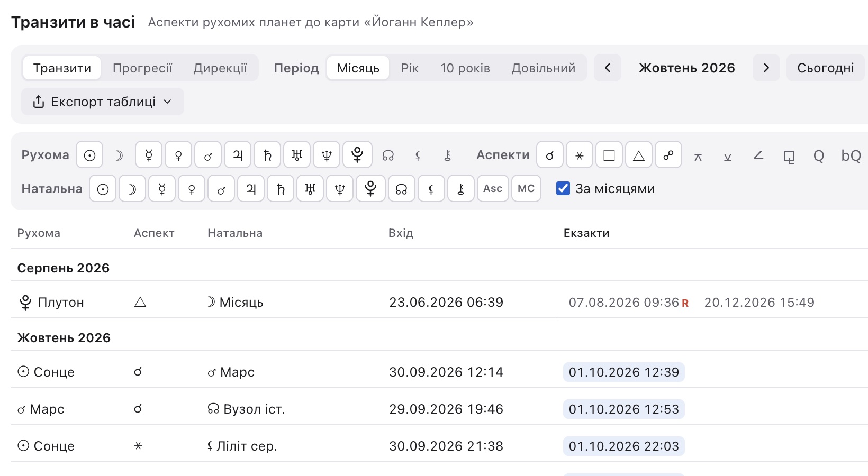Enable transiting lunar node in Рухома row
This screenshot has width=868, height=476.
click(x=388, y=155)
